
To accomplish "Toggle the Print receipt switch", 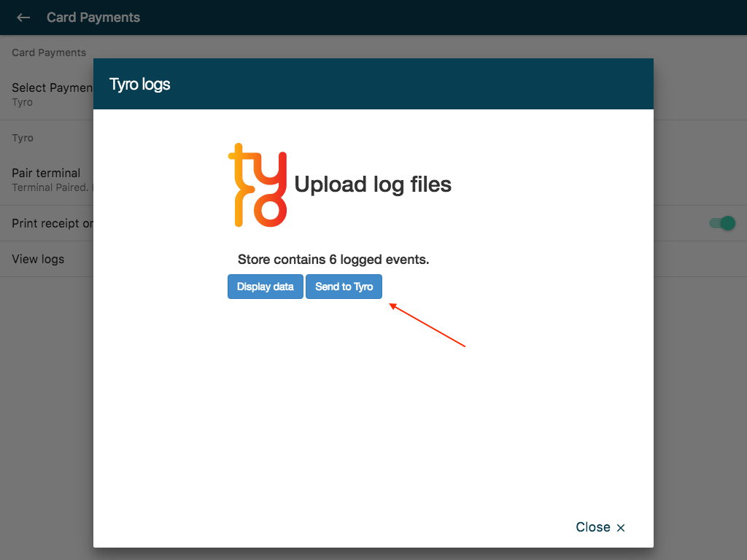I will (x=722, y=223).
